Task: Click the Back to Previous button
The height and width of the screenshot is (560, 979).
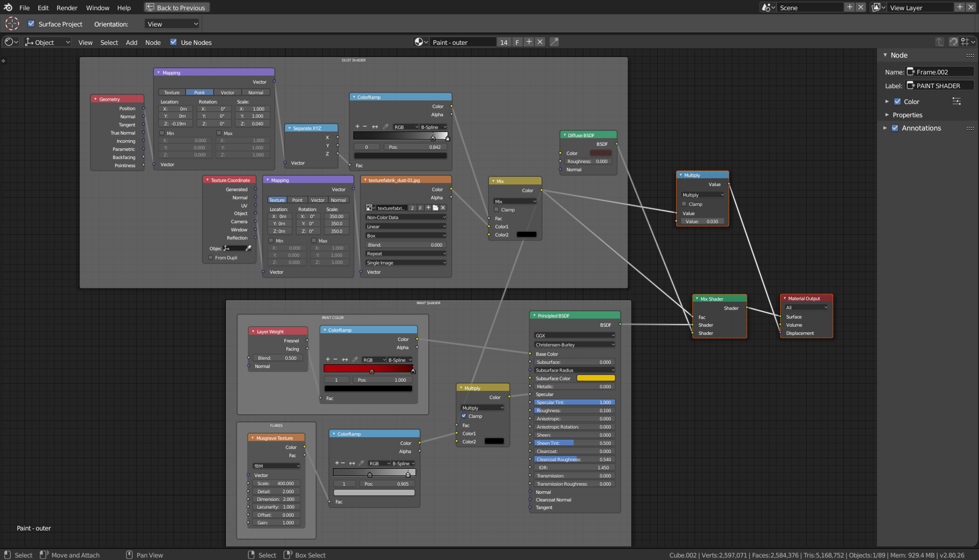Action: [x=177, y=8]
